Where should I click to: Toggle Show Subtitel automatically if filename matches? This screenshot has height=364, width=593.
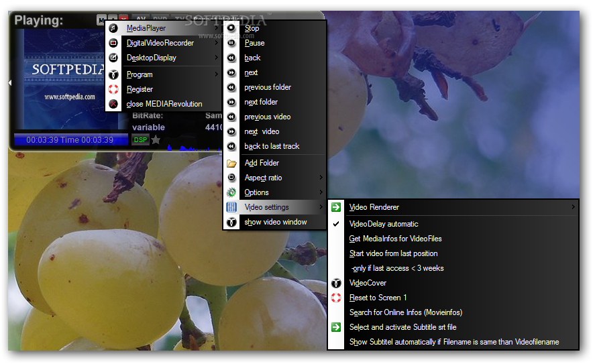pyautogui.click(x=454, y=342)
